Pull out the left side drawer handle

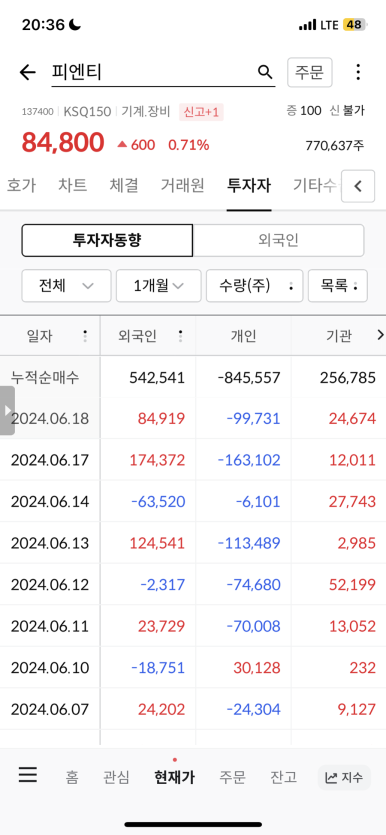click(7, 411)
